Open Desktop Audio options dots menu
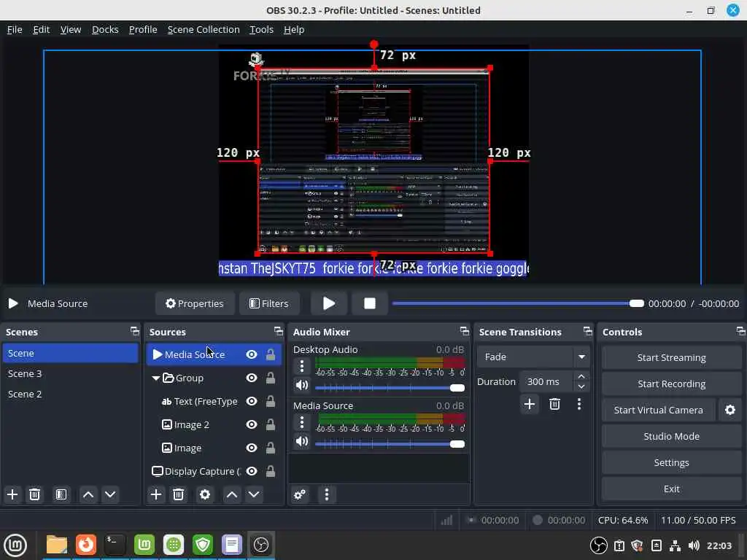Screen dimensions: 747x560 click(x=301, y=366)
